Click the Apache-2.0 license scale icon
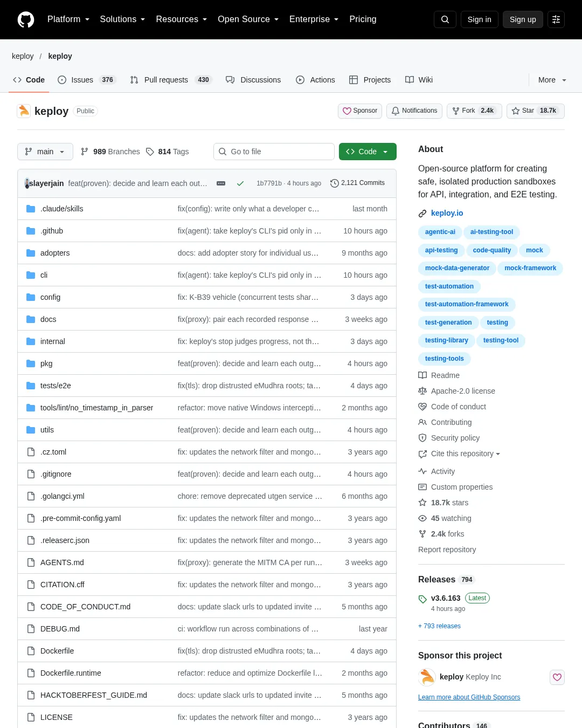Viewport: 582px width, 728px height. [422, 391]
